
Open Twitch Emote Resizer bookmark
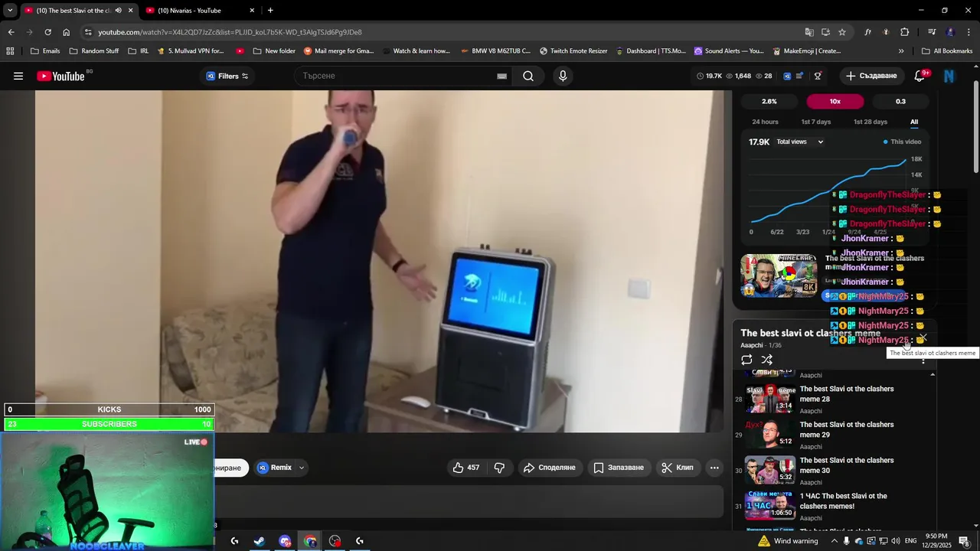[x=573, y=51]
